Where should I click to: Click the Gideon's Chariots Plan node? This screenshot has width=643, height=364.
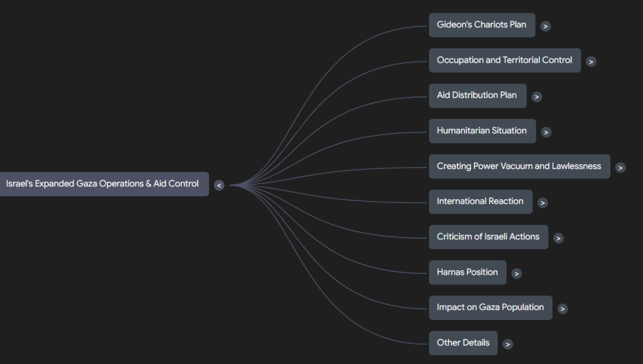click(x=482, y=25)
